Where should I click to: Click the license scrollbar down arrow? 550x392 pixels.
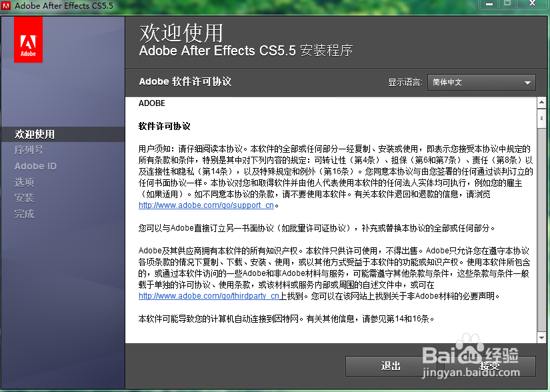[x=541, y=338]
